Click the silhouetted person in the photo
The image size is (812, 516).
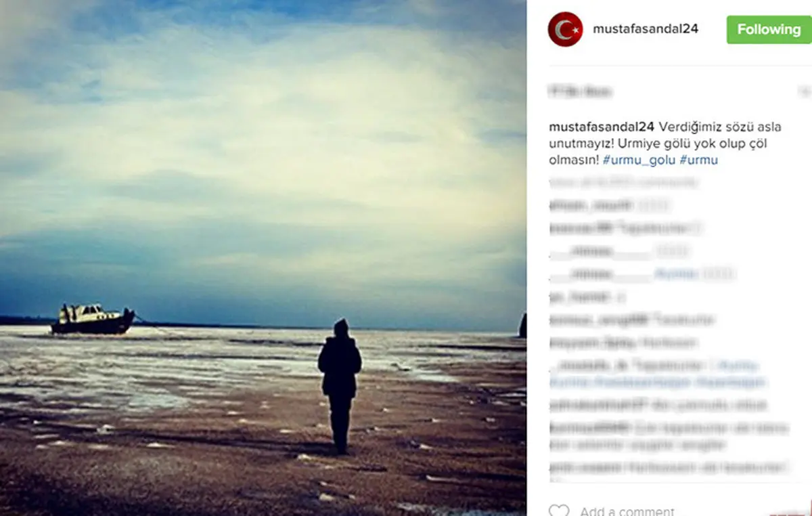340,385
